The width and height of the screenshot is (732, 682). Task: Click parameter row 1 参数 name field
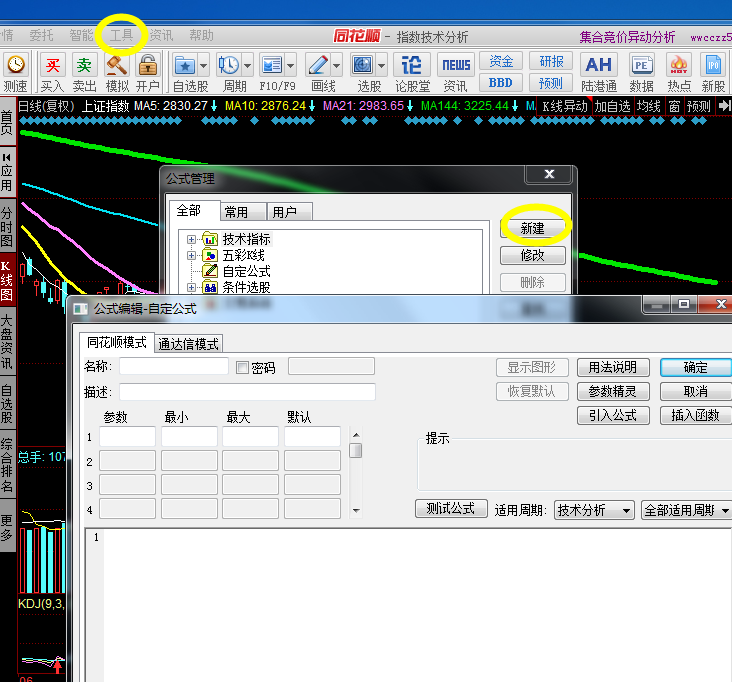127,437
